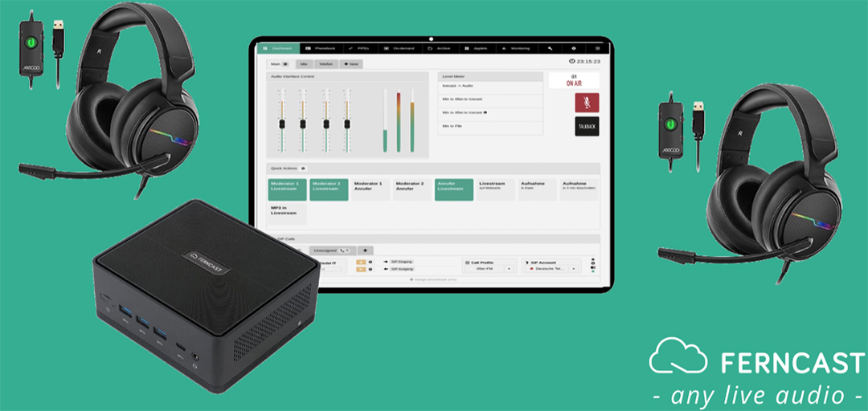Open the rightmost menu icon in top bar
This screenshot has width=868, height=411.
(597, 48)
